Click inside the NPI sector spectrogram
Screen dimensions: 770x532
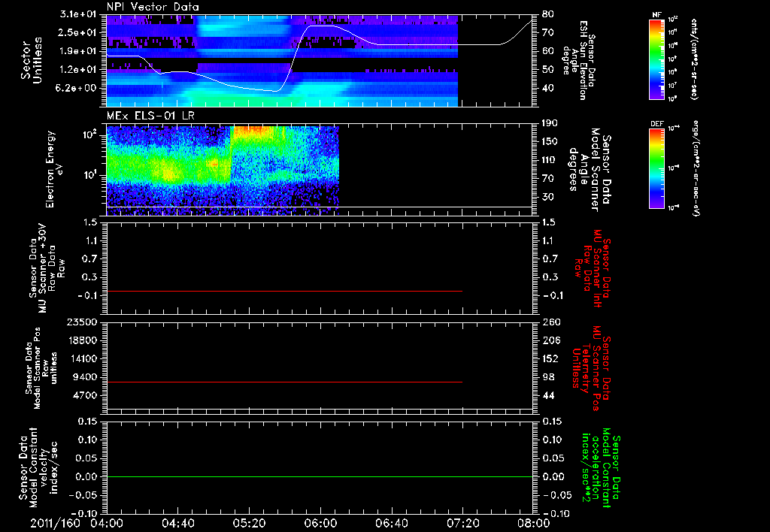click(283, 61)
